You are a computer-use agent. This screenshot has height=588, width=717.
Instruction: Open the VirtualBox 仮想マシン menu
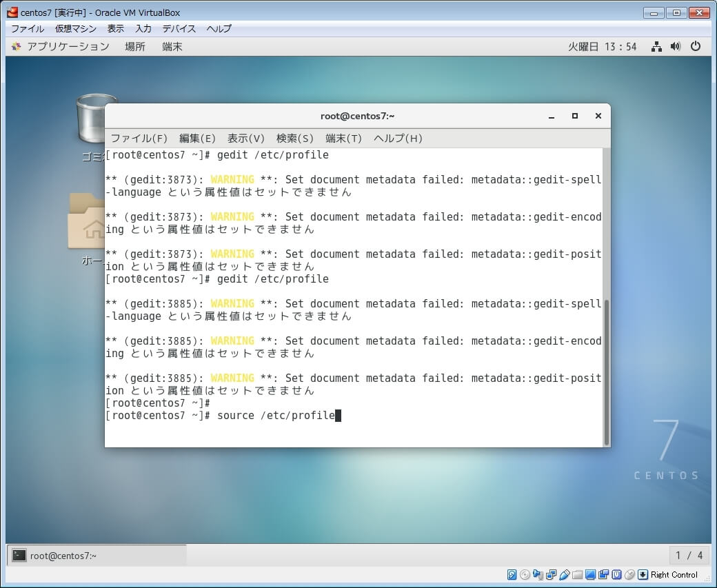pyautogui.click(x=76, y=28)
